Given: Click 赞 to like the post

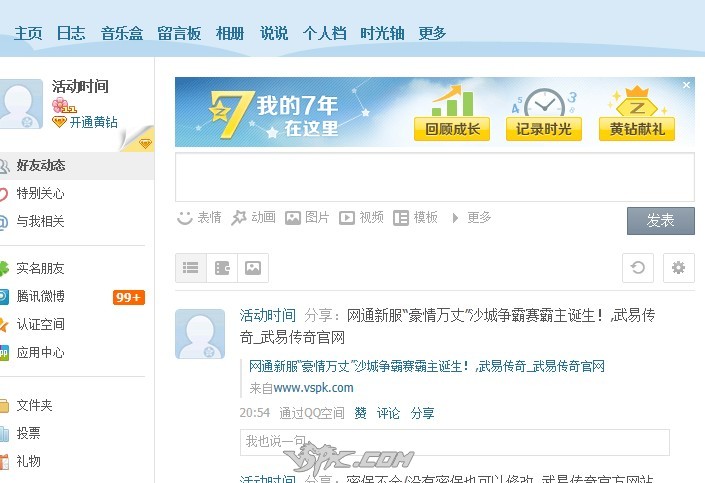Looking at the screenshot, I should [360, 413].
